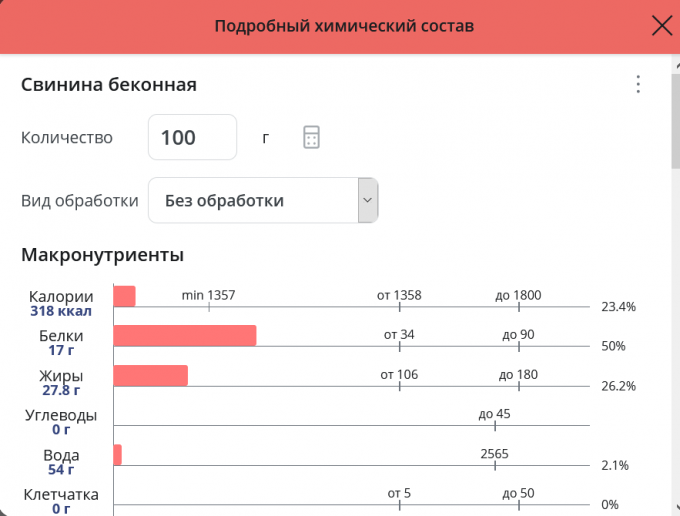Click the vertical scrollbar thumb on right

click(x=675, y=120)
